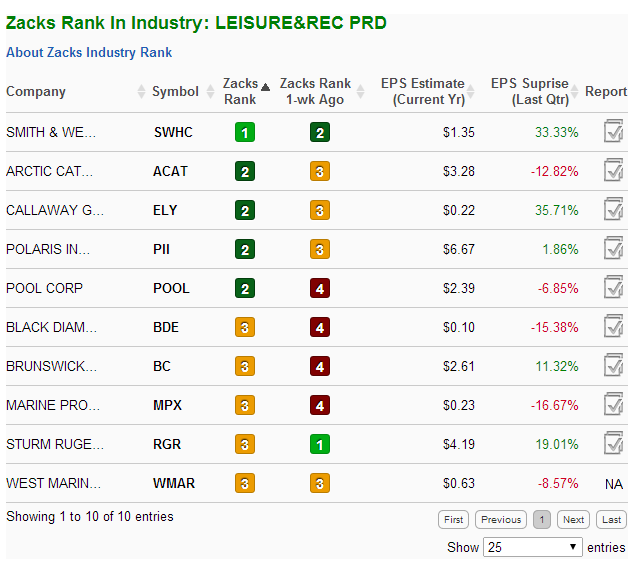634x568 pixels.
Task: Click the current Zacks Rank 2 badge for ACAT
Action: point(245,171)
